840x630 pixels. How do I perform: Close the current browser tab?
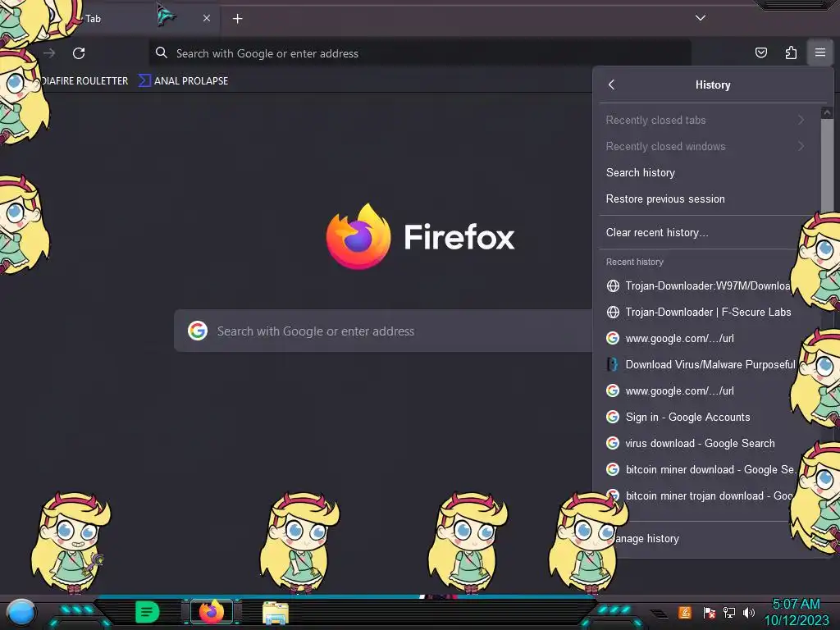click(x=206, y=18)
